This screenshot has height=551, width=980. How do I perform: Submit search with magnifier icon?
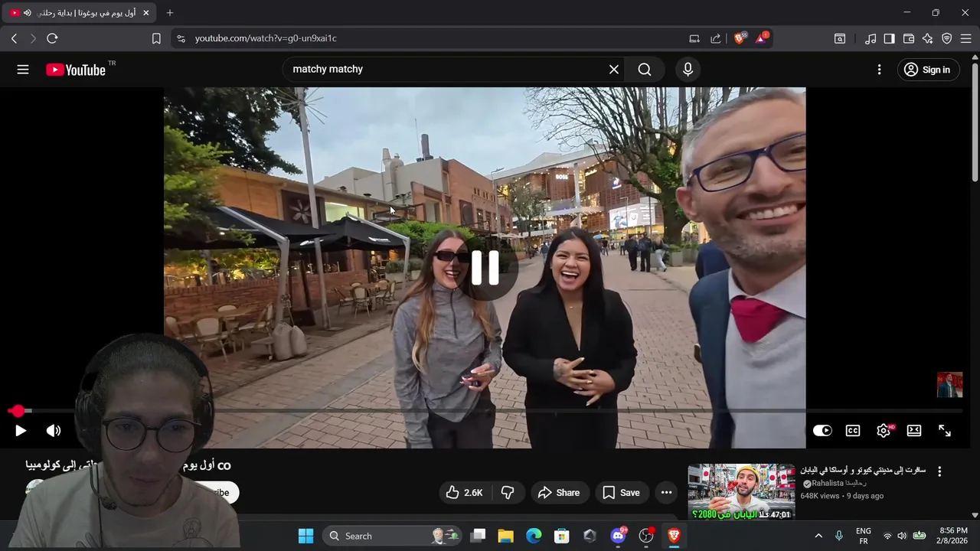645,70
